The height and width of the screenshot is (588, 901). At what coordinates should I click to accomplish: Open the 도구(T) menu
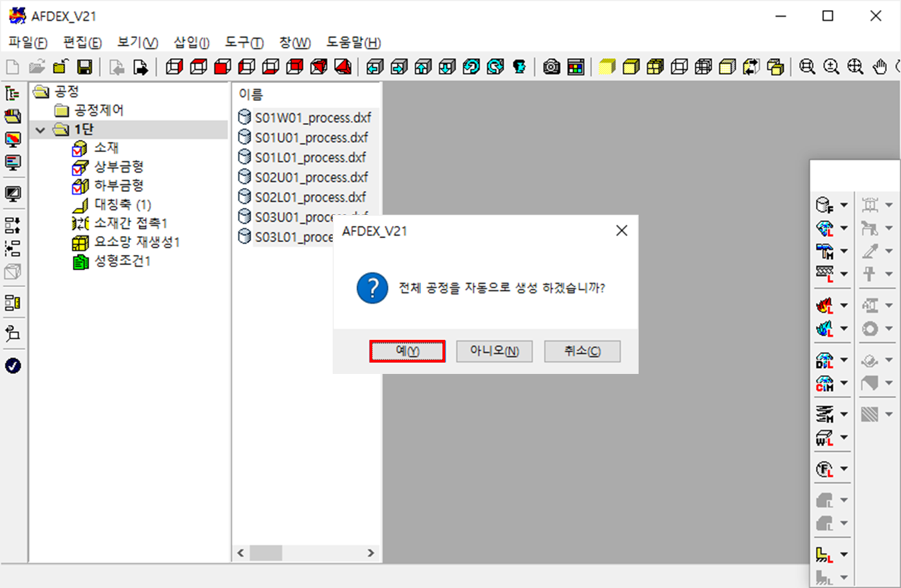coord(244,43)
